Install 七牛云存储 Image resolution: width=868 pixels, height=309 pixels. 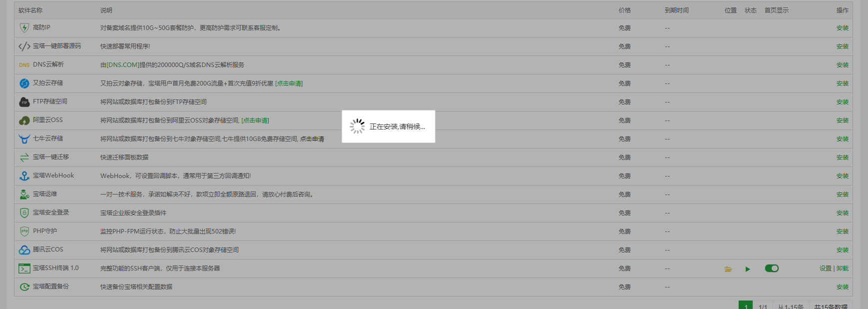pos(842,139)
